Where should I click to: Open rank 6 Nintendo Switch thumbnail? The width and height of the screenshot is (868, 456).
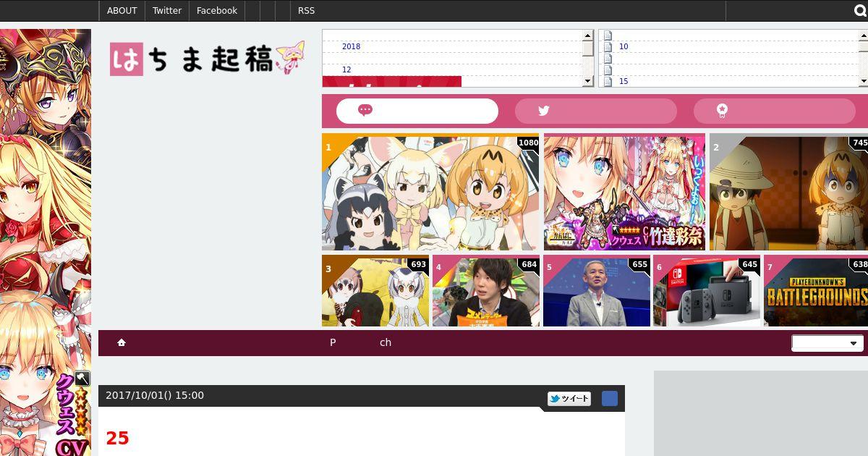(x=707, y=291)
